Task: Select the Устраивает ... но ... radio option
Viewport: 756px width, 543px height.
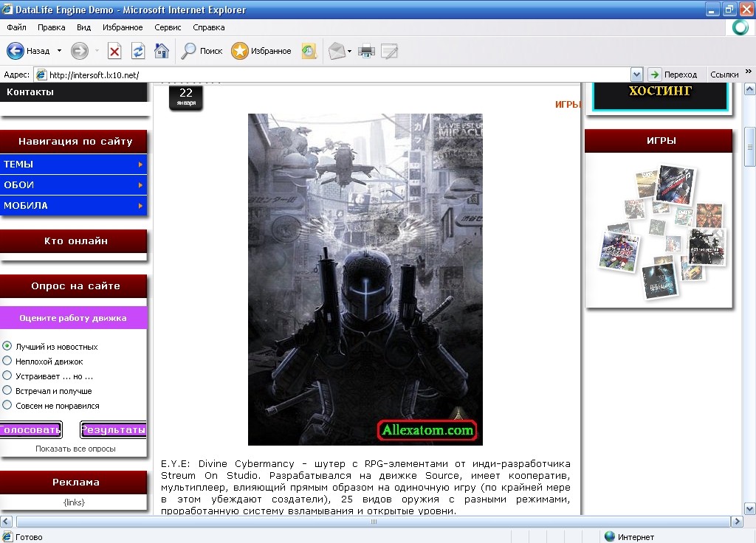Action: (x=7, y=376)
